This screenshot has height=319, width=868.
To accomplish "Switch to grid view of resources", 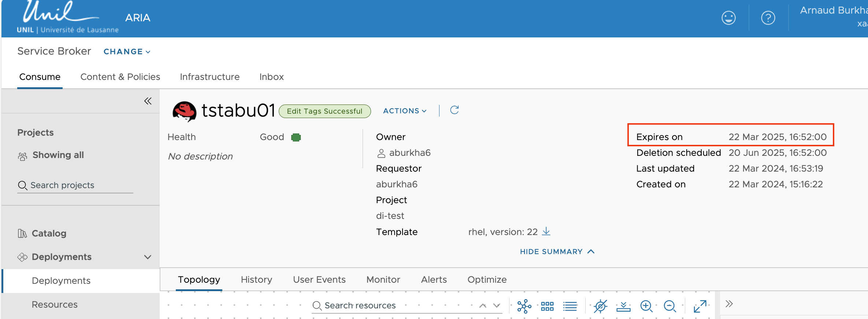I will 547,306.
